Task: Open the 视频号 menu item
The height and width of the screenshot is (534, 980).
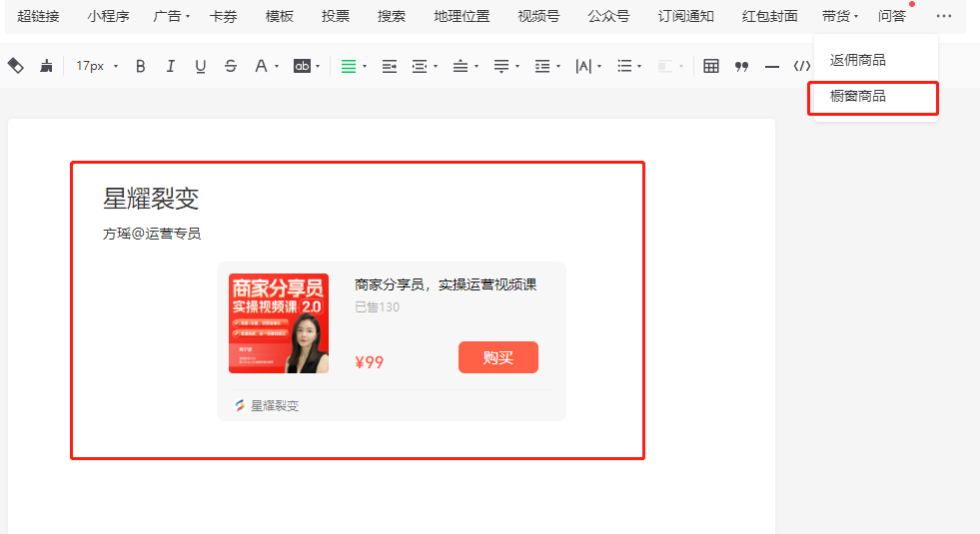Action: pyautogui.click(x=538, y=16)
